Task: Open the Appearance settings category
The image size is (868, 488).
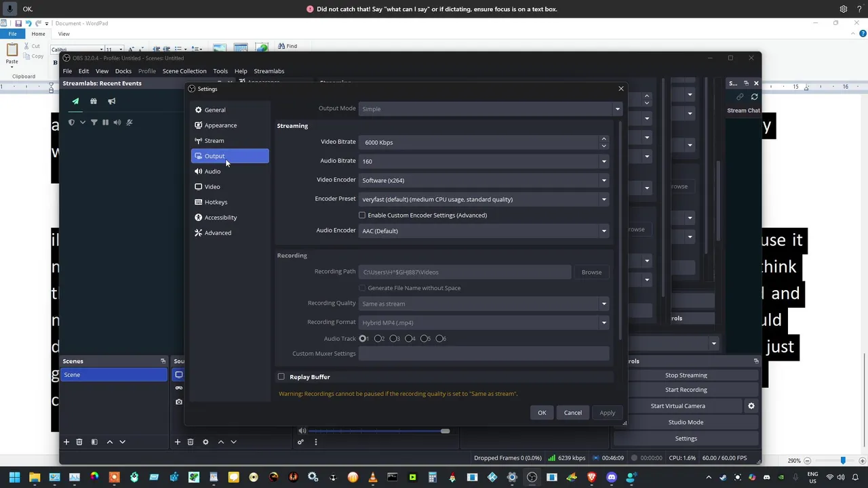Action: 230,125
